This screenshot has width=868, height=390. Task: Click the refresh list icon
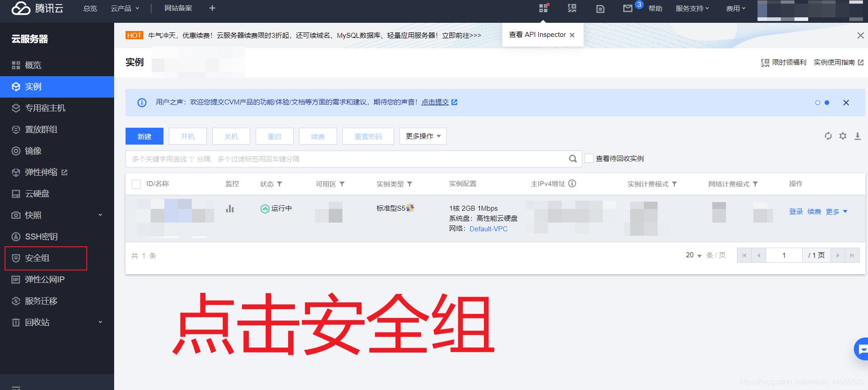828,136
